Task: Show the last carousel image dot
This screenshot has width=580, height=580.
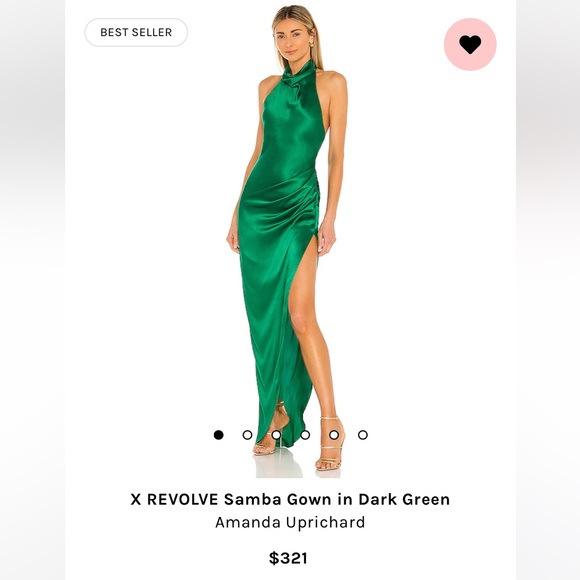Action: (363, 435)
